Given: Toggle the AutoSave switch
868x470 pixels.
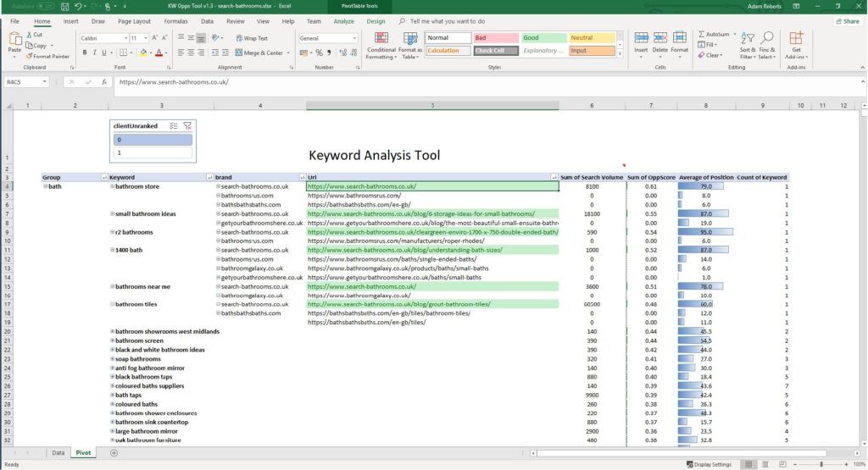Looking at the screenshot, I should click(46, 7).
